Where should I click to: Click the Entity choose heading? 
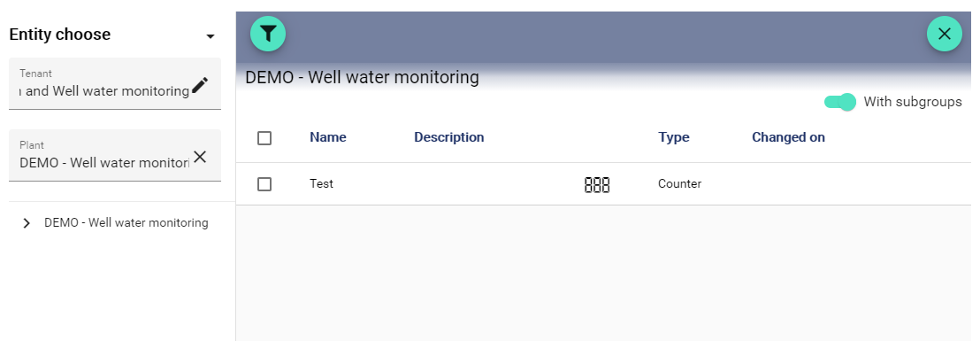[60, 35]
